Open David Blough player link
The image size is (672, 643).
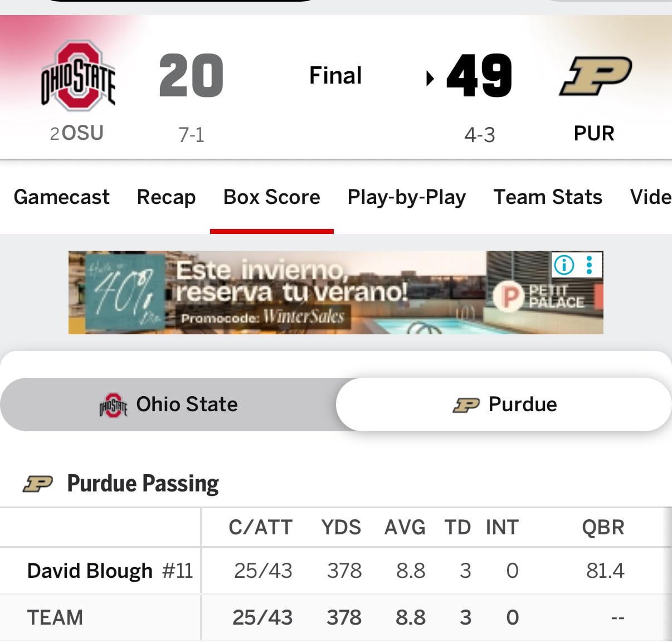tap(90, 571)
